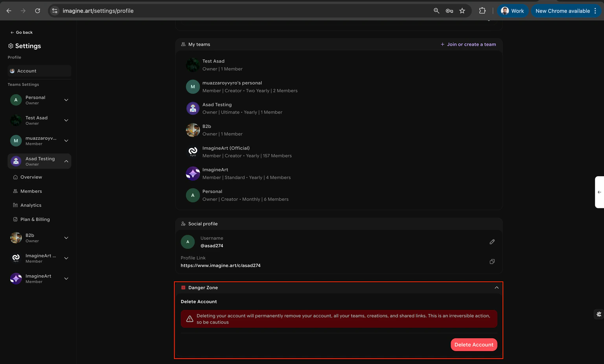Viewport: 604px width, 364px height.
Task: Select the Test Asad row in My teams
Action: pyautogui.click(x=339, y=65)
